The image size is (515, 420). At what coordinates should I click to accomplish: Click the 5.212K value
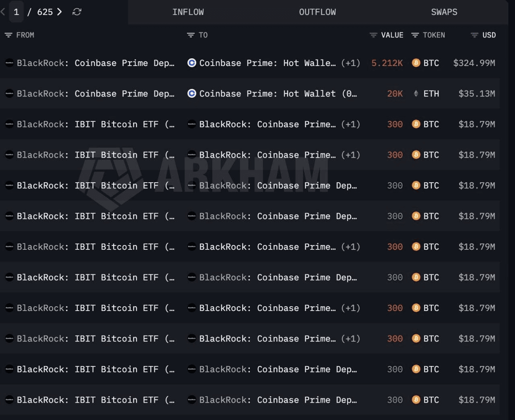pos(387,63)
